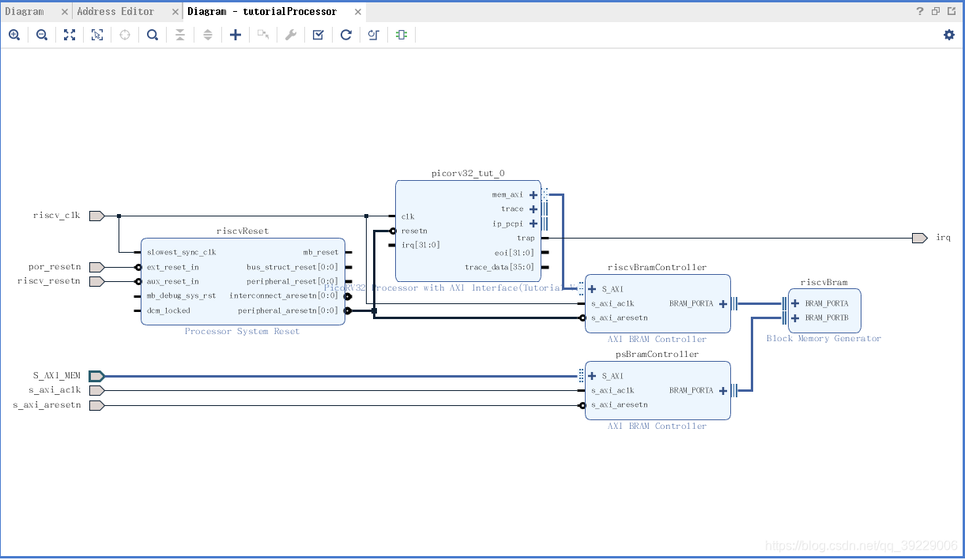
Task: Validate design with checkmark icon
Action: pos(319,35)
